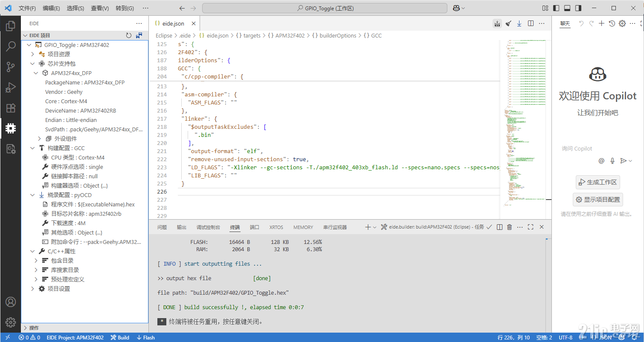The height and width of the screenshot is (342, 644).
Task: Open Source Control view
Action: (10, 67)
